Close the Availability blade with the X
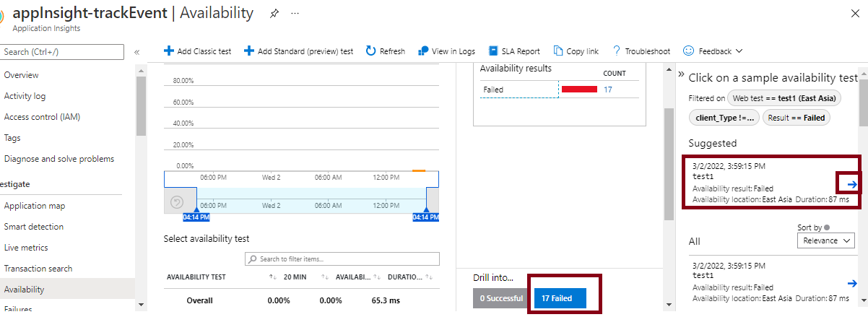Screen dimensions: 868x330 (856, 14)
